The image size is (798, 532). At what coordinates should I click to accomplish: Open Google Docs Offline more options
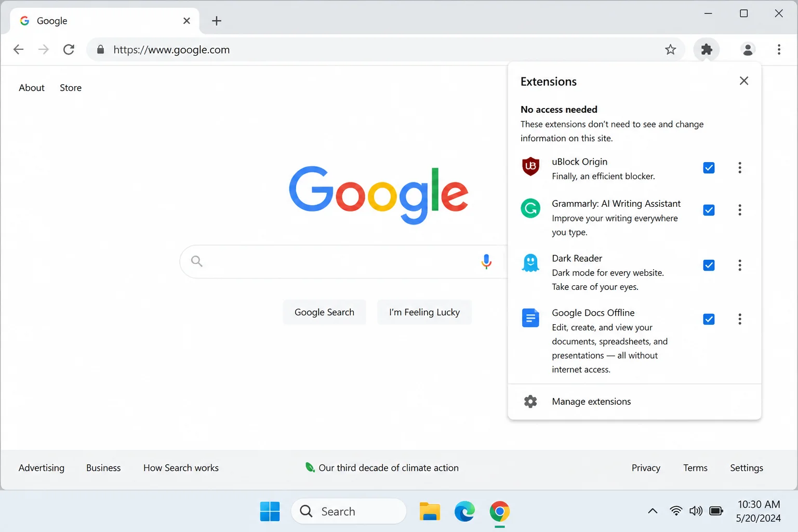[739, 319]
